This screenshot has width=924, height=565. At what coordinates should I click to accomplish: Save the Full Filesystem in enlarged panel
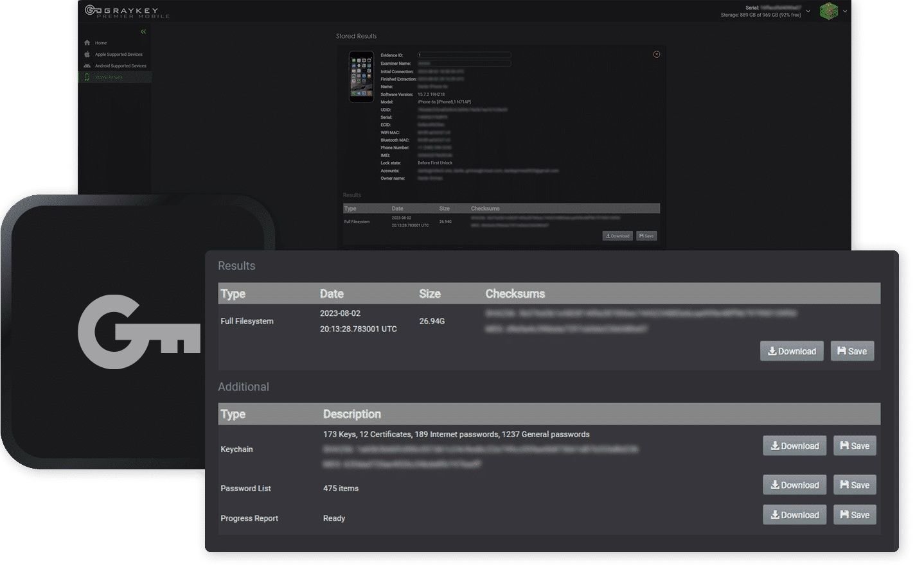852,351
